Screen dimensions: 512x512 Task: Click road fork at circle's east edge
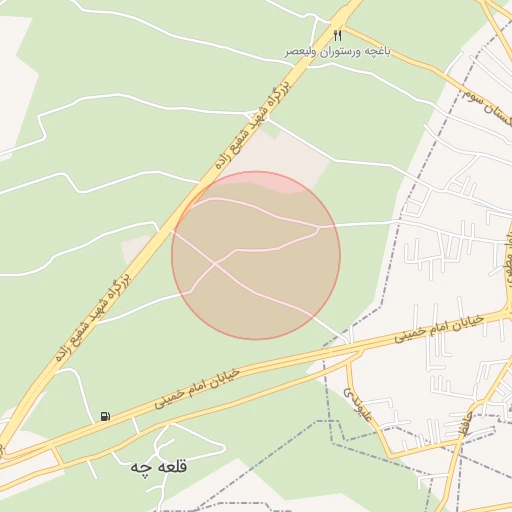[319, 227]
